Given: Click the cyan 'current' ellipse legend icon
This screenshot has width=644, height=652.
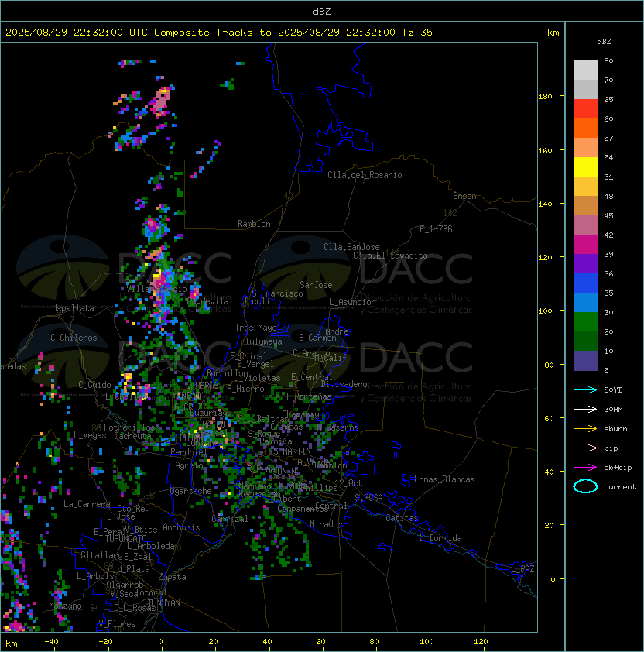Looking at the screenshot, I should (585, 486).
